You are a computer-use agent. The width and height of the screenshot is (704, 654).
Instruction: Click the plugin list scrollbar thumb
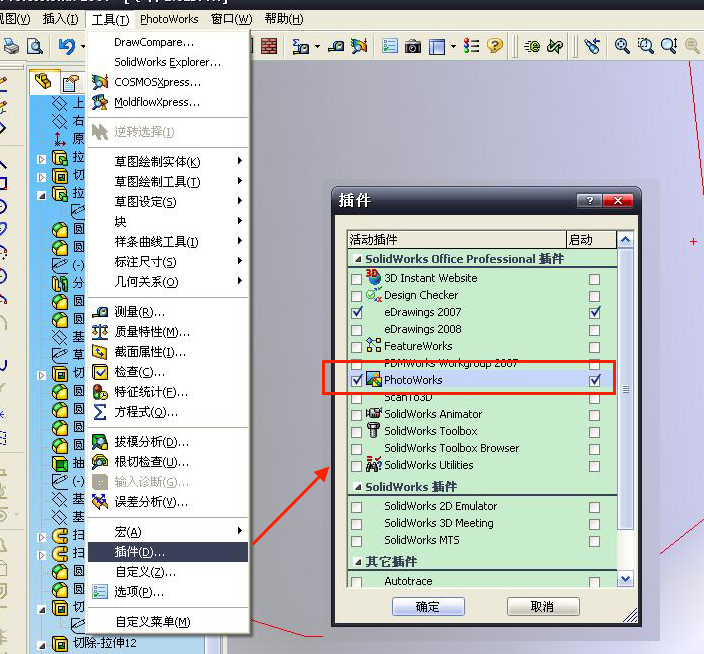[625, 389]
